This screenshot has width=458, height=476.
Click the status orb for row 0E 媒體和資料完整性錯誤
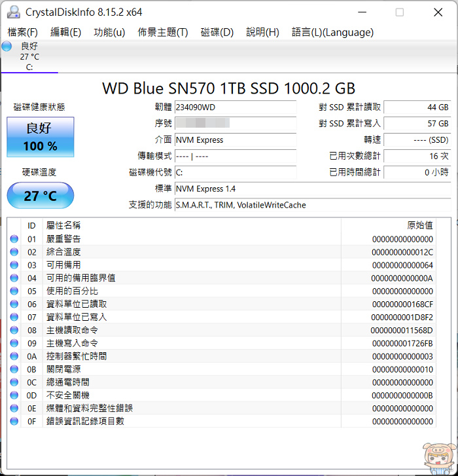point(14,409)
